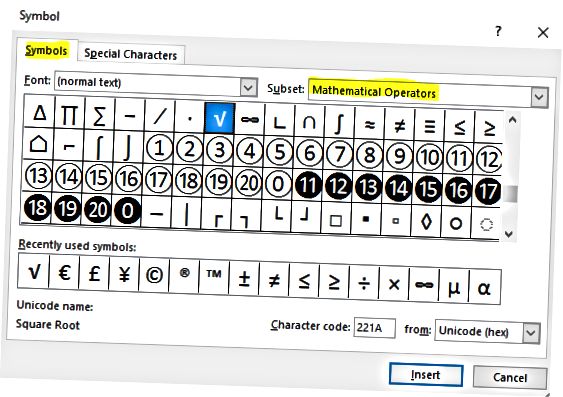Choose the copyright symbol from recently used

pyautogui.click(x=154, y=276)
